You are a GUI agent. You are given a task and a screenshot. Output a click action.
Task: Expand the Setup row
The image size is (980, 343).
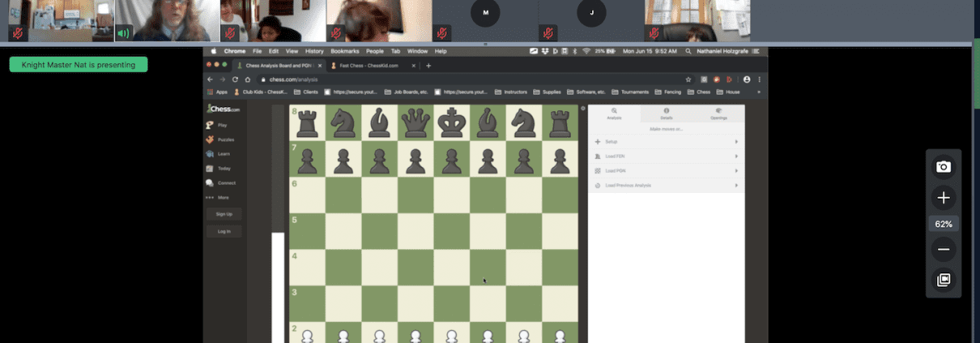[x=666, y=142]
